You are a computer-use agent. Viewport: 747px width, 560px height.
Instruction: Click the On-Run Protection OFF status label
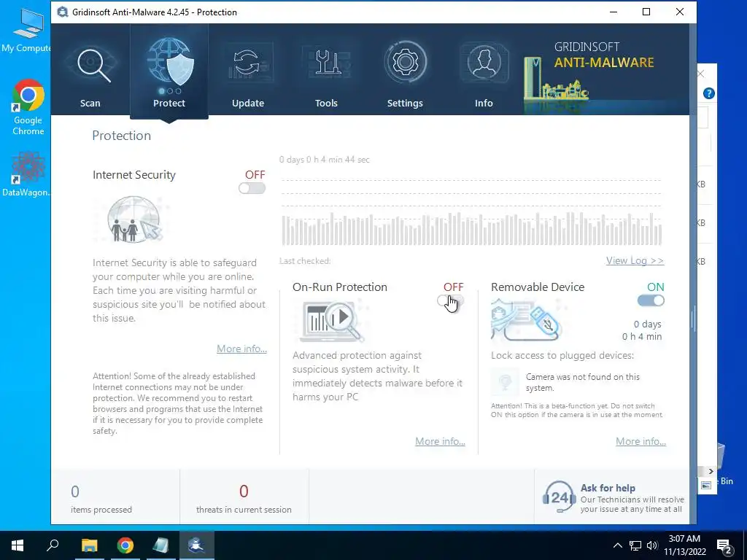(x=454, y=287)
